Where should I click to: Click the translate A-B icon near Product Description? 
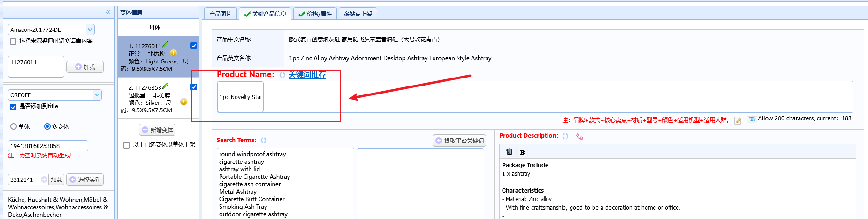[x=579, y=136]
